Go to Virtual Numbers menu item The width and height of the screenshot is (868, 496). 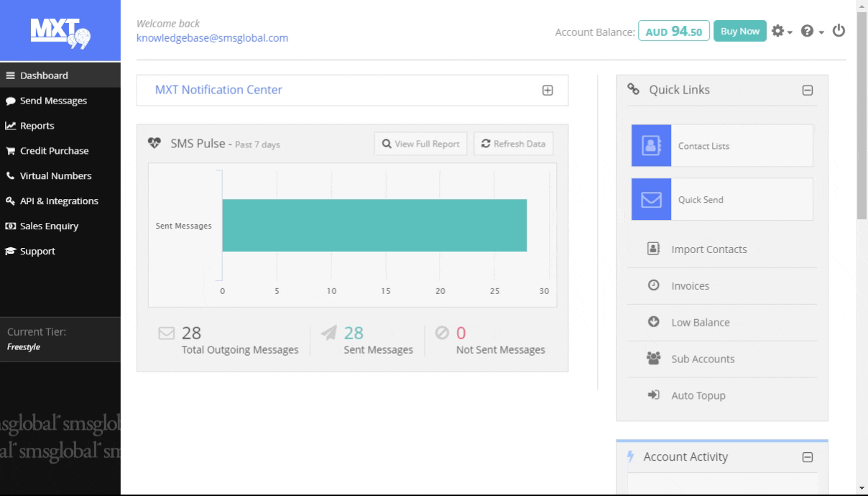[55, 176]
